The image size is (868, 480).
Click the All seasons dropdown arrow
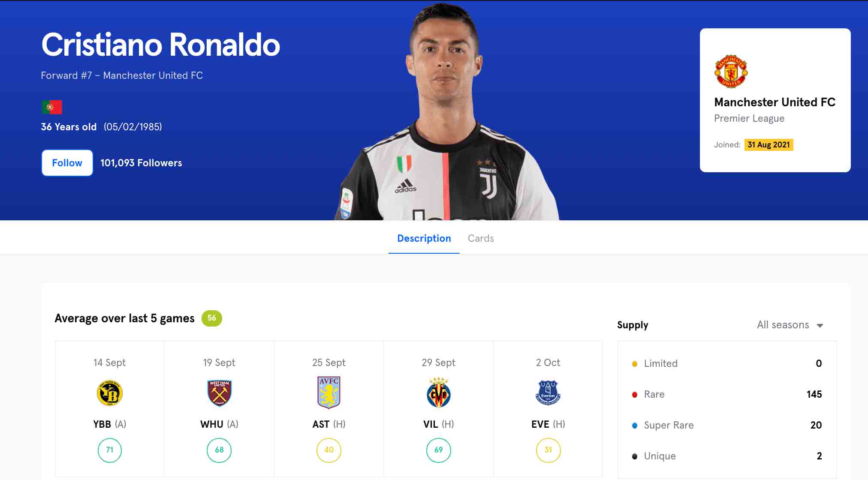[820, 326]
